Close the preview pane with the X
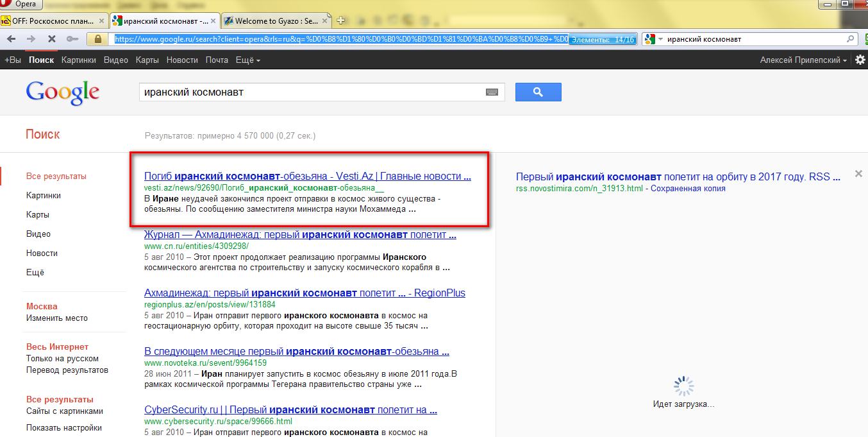This screenshot has height=437, width=868. coord(859,174)
